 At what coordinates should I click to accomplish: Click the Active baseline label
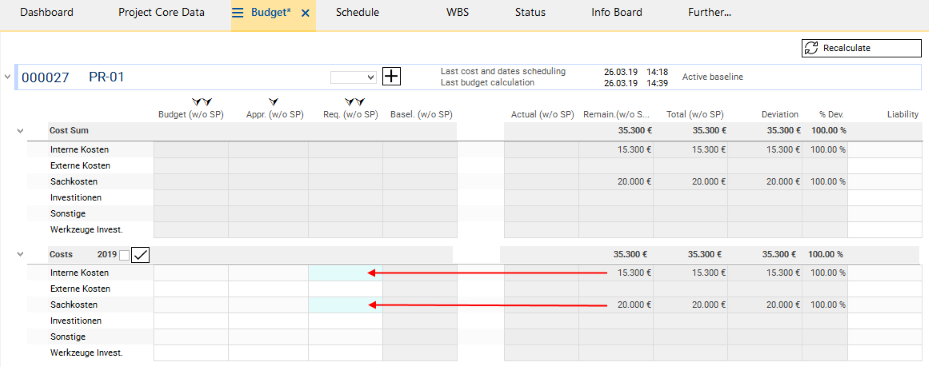click(713, 76)
